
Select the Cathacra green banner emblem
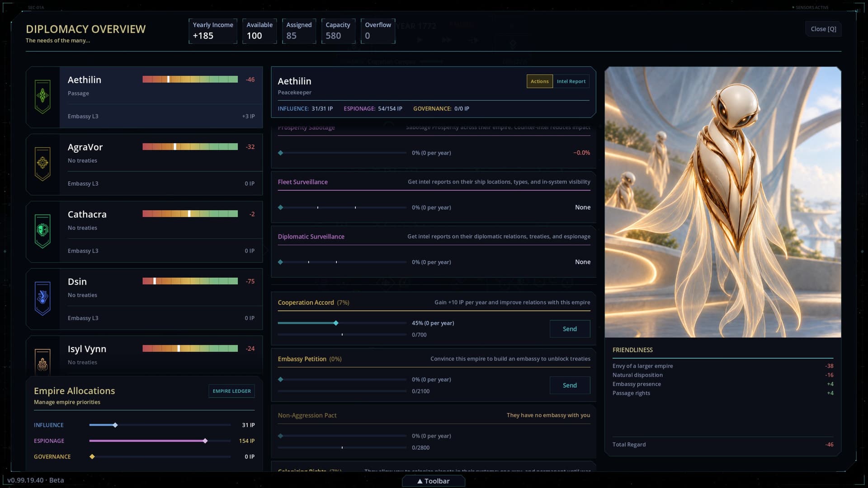(42, 231)
